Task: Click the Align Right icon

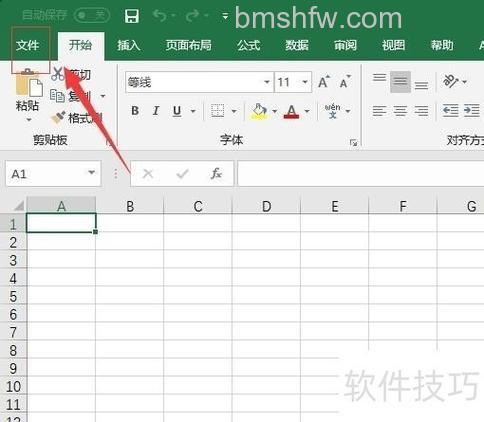Action: 421,111
